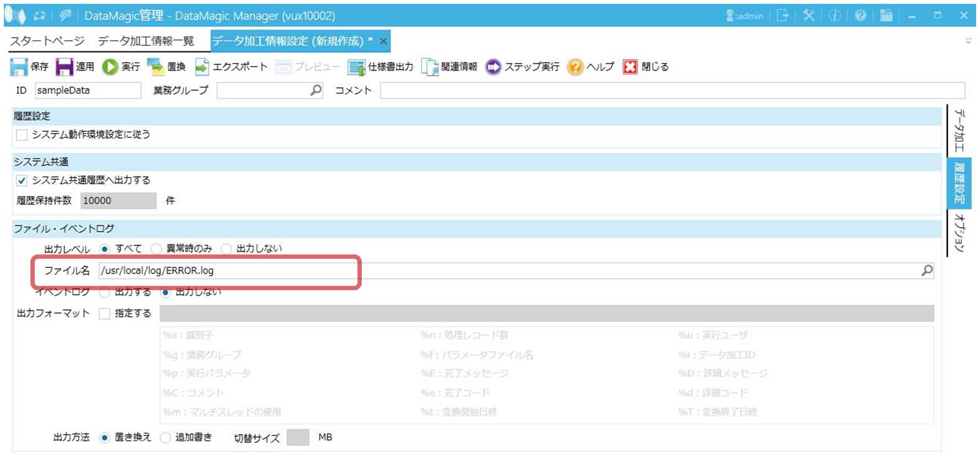Select イベントログ 出力しない radio
This screenshot has width=980, height=459.
click(x=165, y=292)
